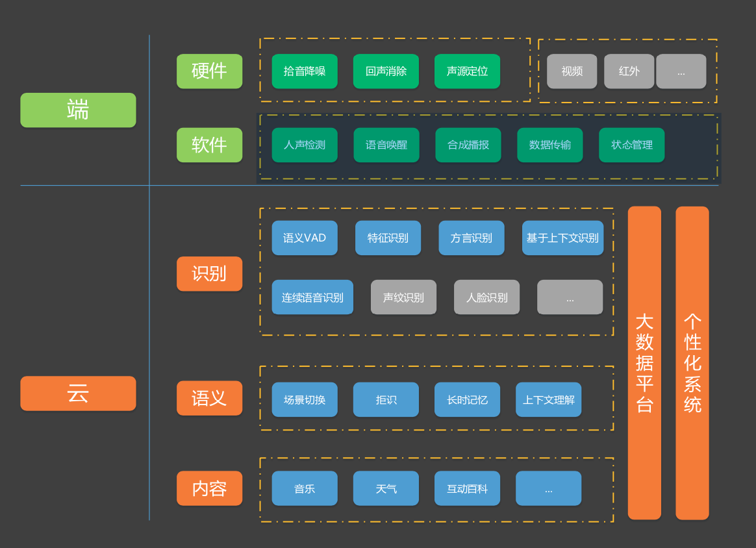Select the gray 声纹识别 box

click(403, 297)
